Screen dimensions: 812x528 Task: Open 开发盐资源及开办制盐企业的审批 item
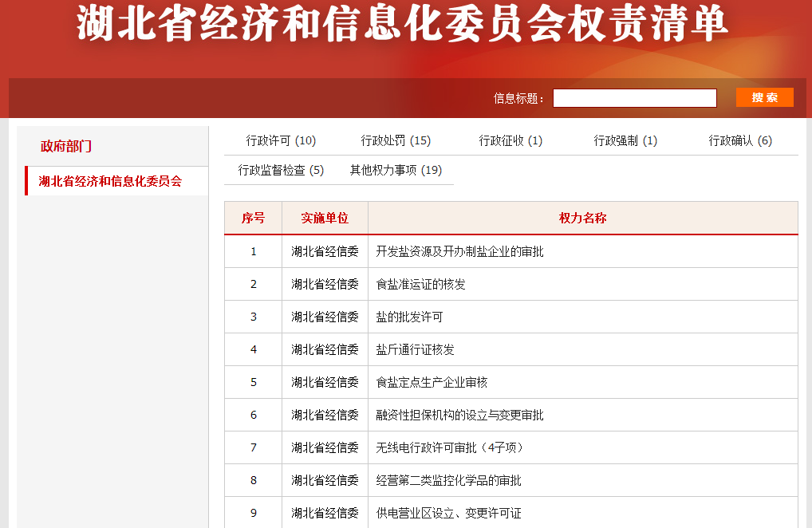pyautogui.click(x=459, y=251)
